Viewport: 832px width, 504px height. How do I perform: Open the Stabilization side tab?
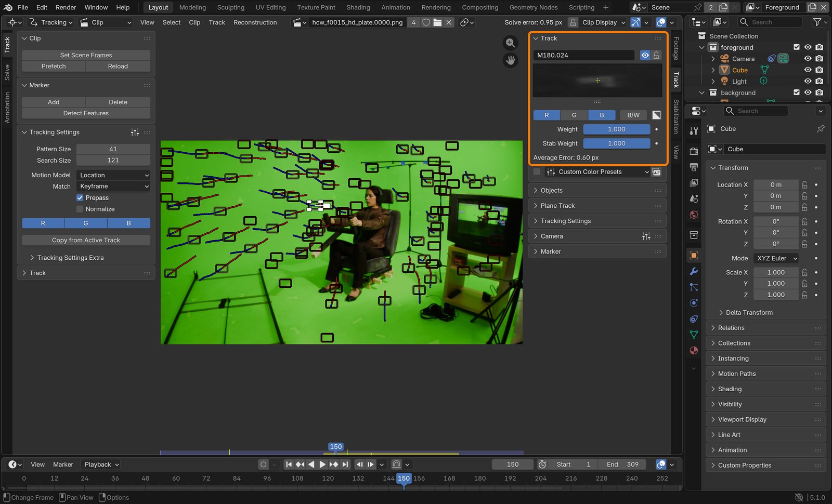[676, 116]
